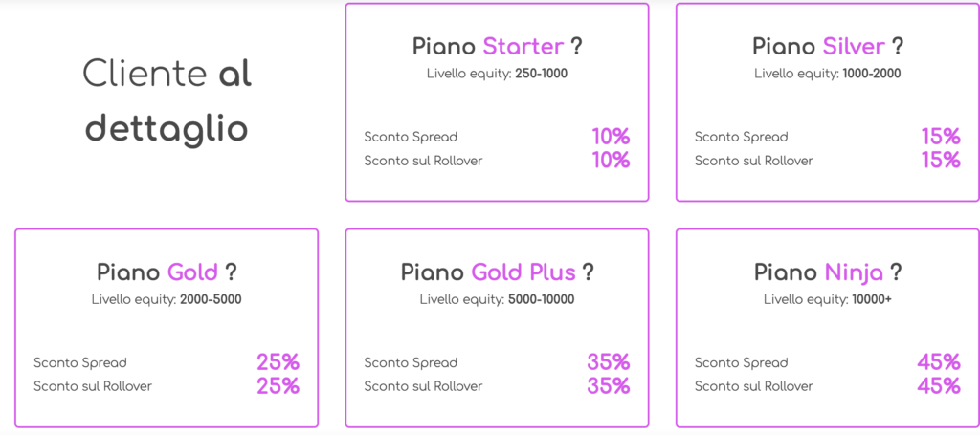
Task: Click the question mark beside Piano Starter
Action: [x=576, y=46]
